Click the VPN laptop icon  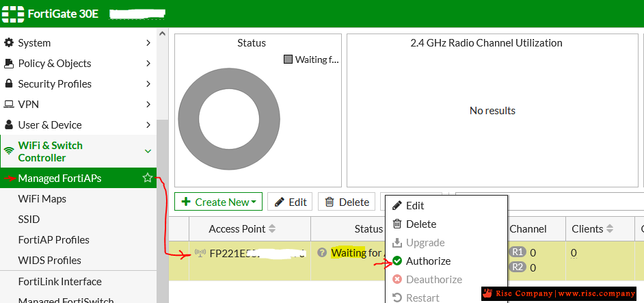(x=9, y=105)
